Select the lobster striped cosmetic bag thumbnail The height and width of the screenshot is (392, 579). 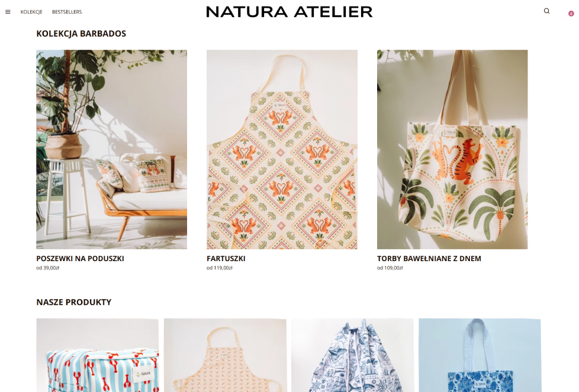(98, 355)
